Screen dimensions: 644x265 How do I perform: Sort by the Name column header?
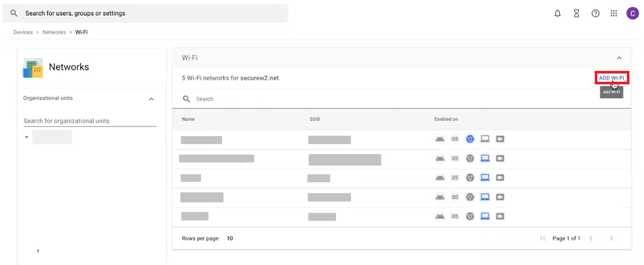188,119
